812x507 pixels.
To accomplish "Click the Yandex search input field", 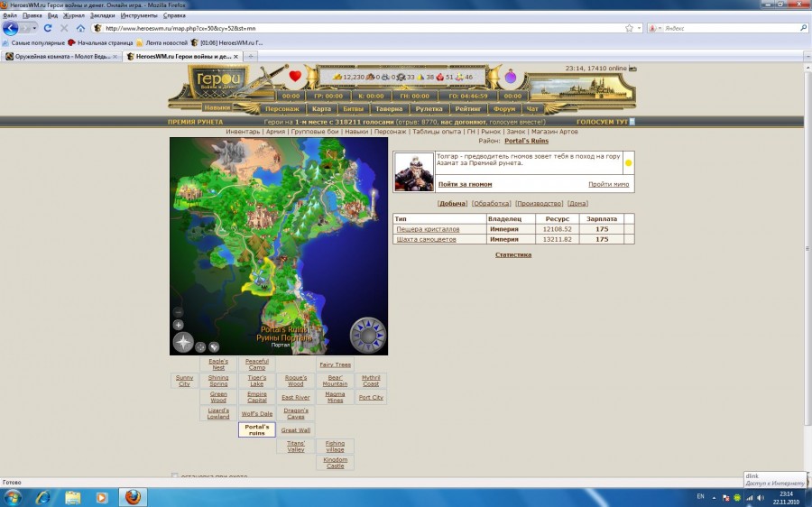I will [730, 28].
